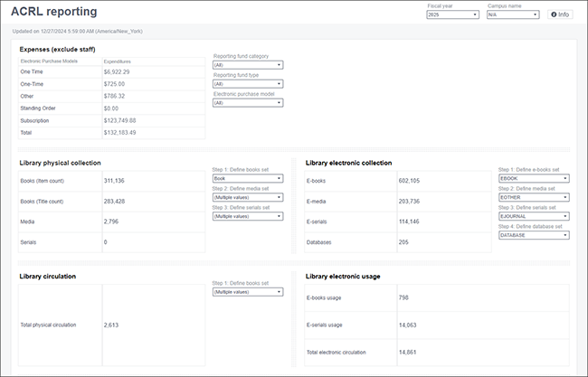Select the 'One Time' expense row label
The height and width of the screenshot is (377, 588).
(32, 71)
